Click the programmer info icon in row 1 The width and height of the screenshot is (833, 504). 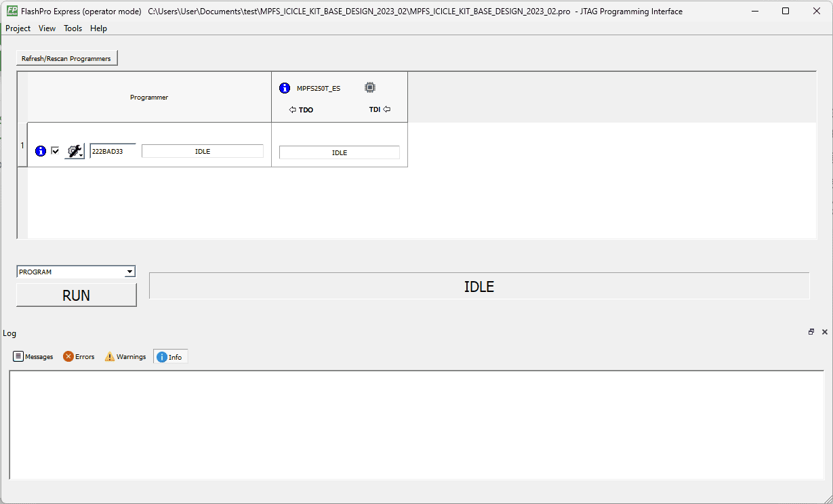[41, 151]
